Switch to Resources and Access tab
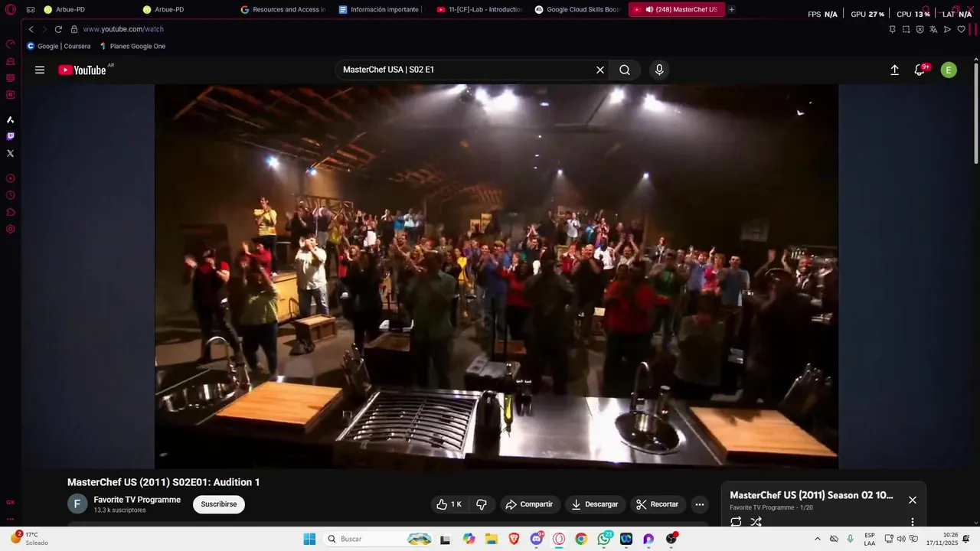 284,10
